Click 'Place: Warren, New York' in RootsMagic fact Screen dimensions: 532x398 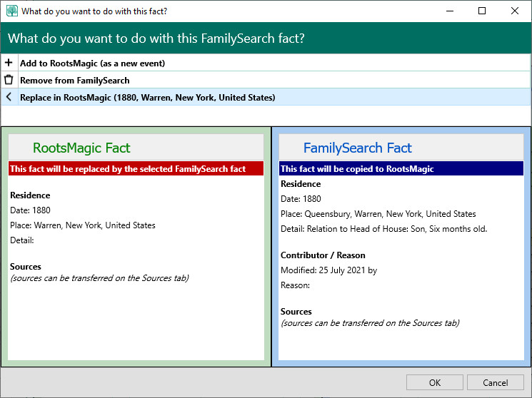(x=82, y=225)
